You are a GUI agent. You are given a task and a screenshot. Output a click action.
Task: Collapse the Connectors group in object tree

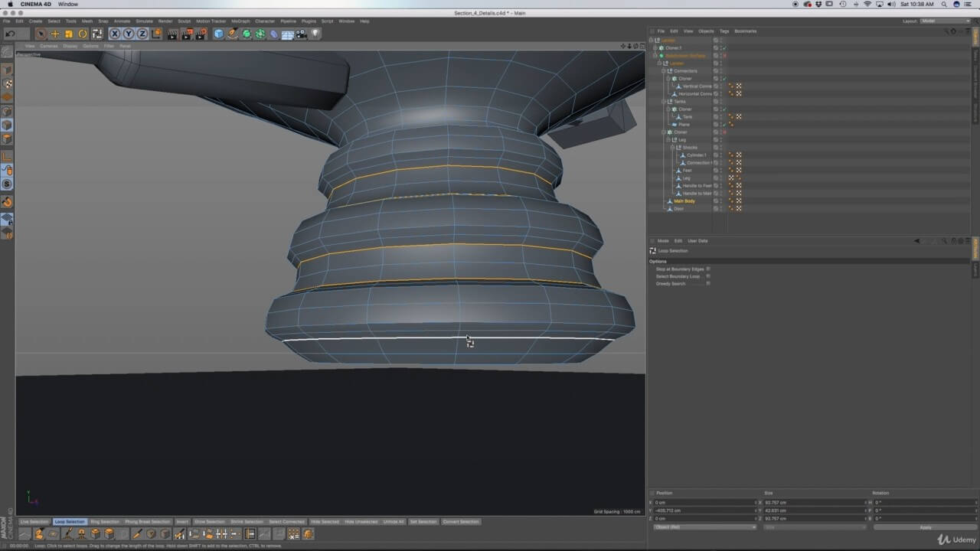pyautogui.click(x=664, y=71)
